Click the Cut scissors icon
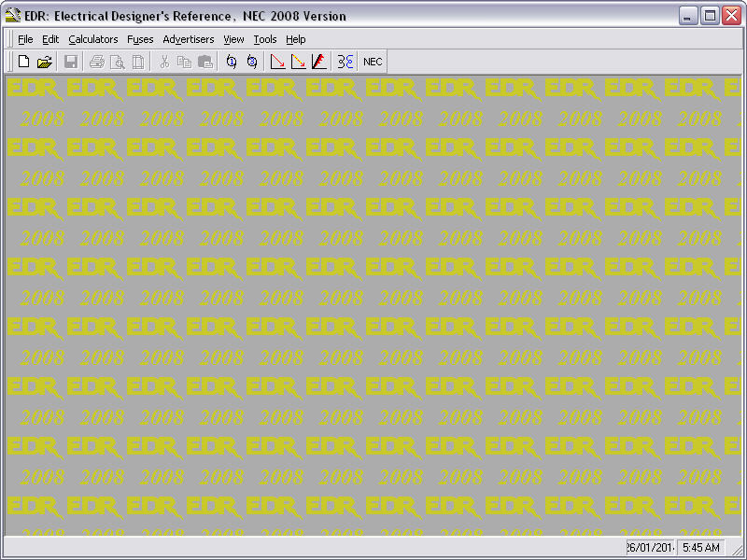 tap(164, 62)
